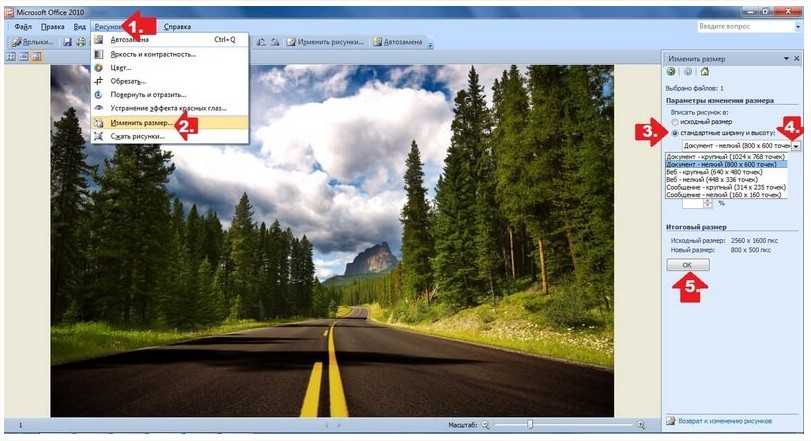Click Return to picture editing link

[x=724, y=422]
